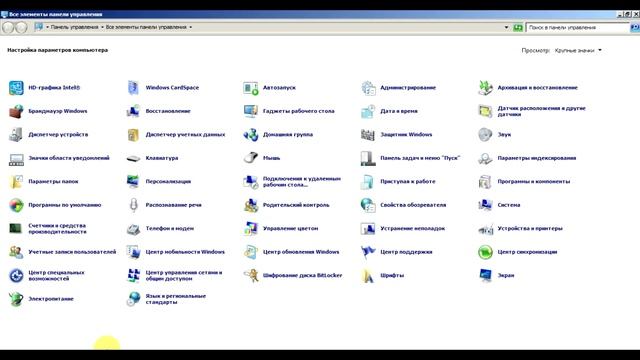Image resolution: width=640 pixels, height=360 pixels.
Task: Click the Домашняя группа icon
Action: tap(251, 135)
